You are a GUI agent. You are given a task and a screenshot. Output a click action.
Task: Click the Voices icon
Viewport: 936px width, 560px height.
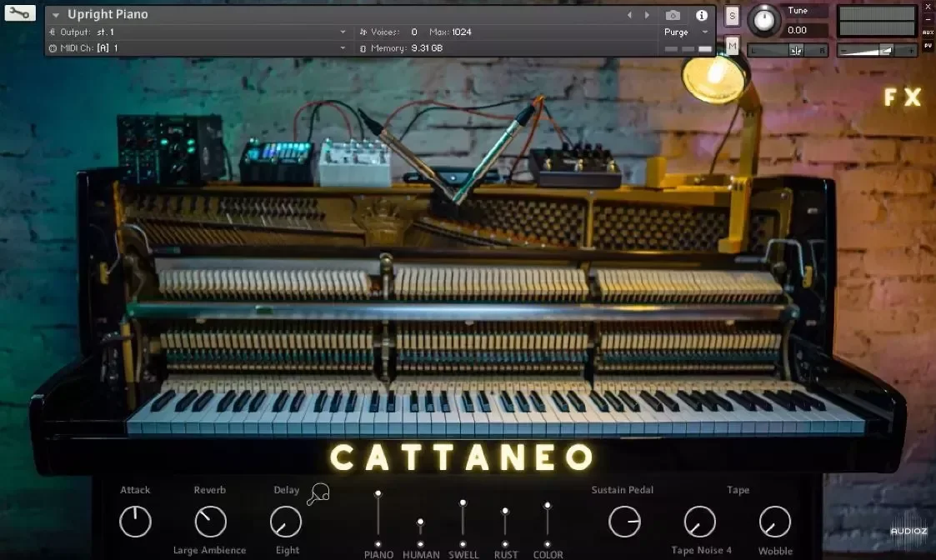[363, 32]
